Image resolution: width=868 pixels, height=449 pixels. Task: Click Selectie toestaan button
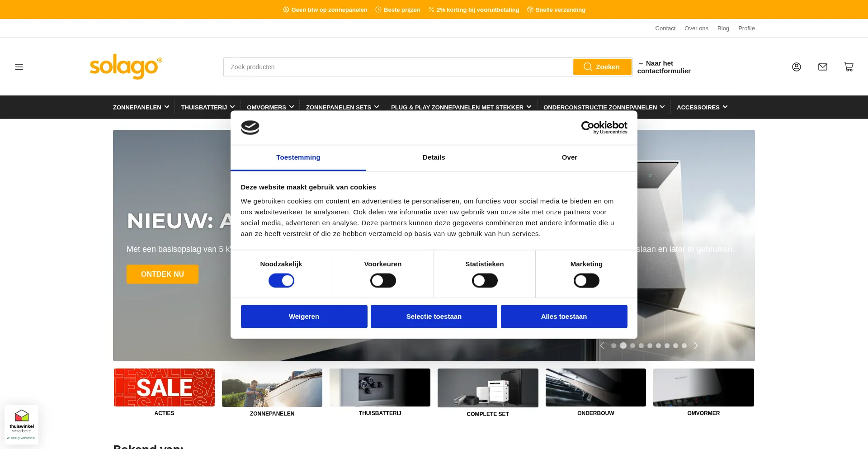click(434, 317)
